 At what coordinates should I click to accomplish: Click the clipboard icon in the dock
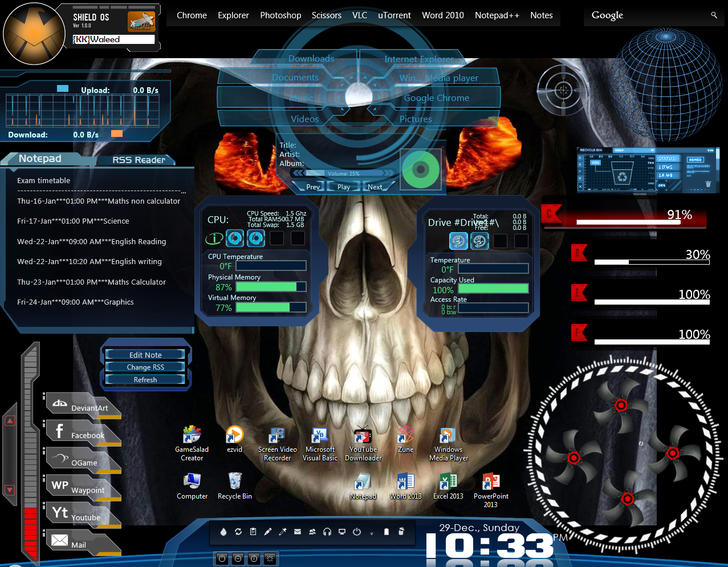point(253,532)
